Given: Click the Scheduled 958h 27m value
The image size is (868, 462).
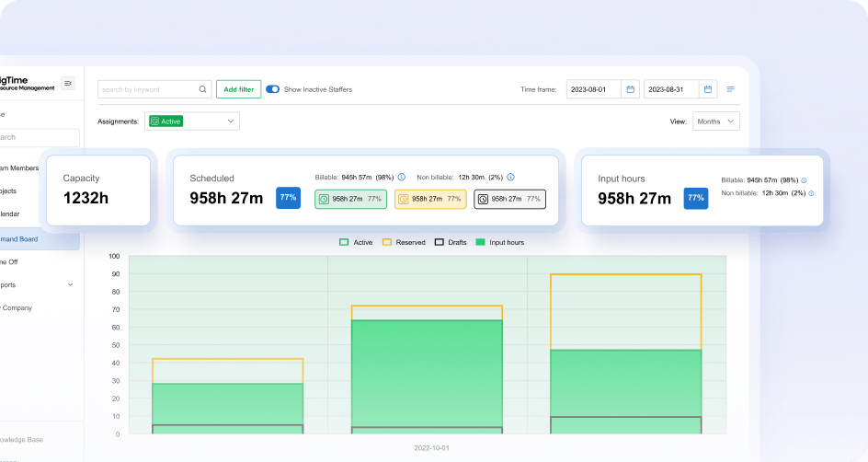Looking at the screenshot, I should tap(226, 198).
